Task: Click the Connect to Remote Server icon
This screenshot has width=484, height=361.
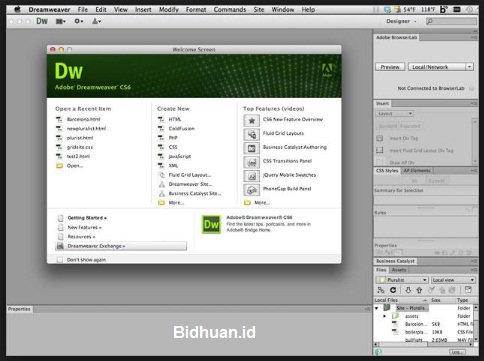Action: click(x=381, y=290)
